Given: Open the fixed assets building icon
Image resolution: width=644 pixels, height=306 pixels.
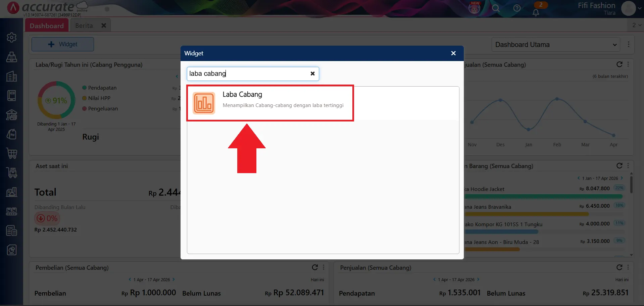Looking at the screenshot, I should pyautogui.click(x=12, y=192).
